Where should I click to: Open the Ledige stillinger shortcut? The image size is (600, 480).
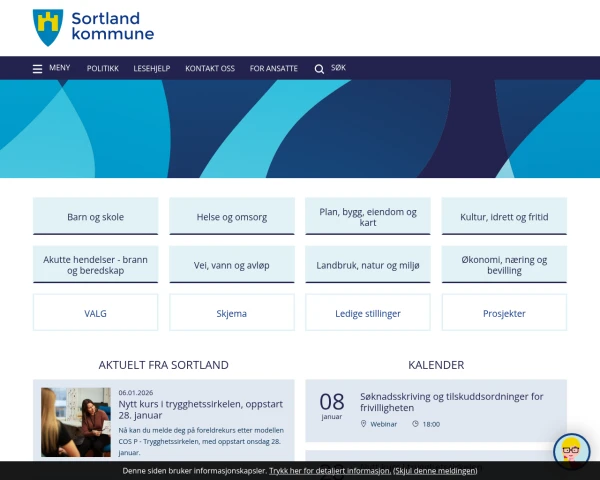(368, 312)
